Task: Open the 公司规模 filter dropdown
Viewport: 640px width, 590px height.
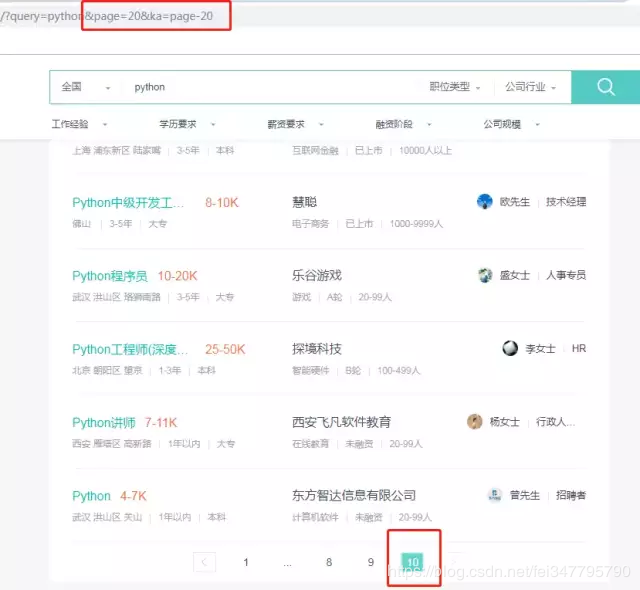Action: [511, 124]
